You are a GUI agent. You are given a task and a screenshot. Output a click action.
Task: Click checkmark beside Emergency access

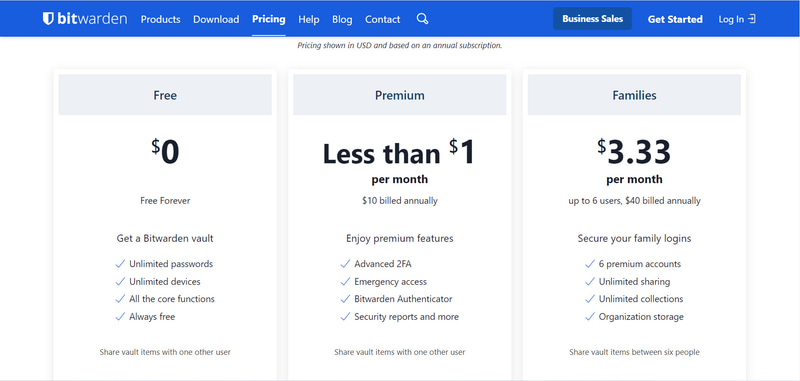(345, 281)
